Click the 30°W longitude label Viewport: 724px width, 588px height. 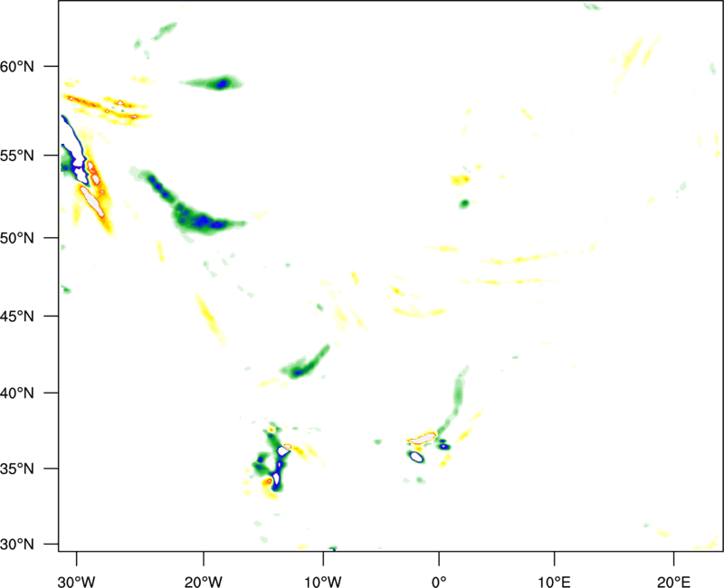pyautogui.click(x=77, y=582)
